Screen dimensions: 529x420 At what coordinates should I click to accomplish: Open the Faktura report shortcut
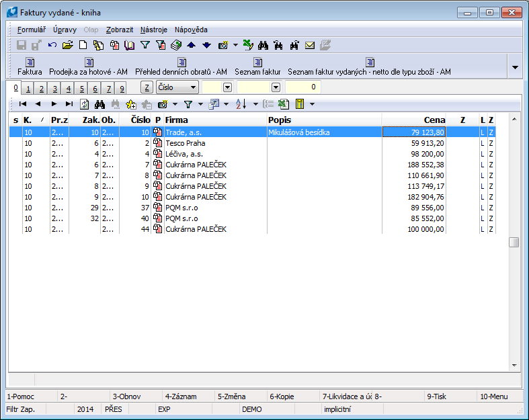tap(30, 67)
